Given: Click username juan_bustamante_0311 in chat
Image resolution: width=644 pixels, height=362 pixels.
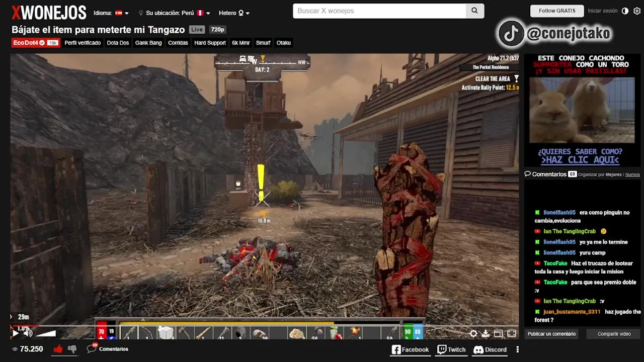Looking at the screenshot, I should click(572, 312).
